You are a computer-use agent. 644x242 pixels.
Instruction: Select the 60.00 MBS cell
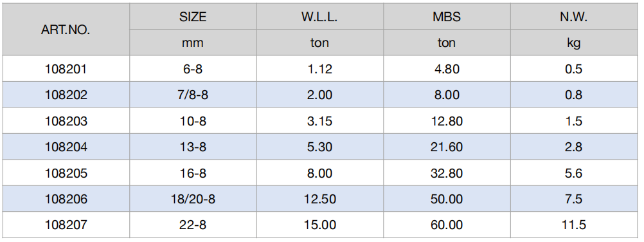447,225
